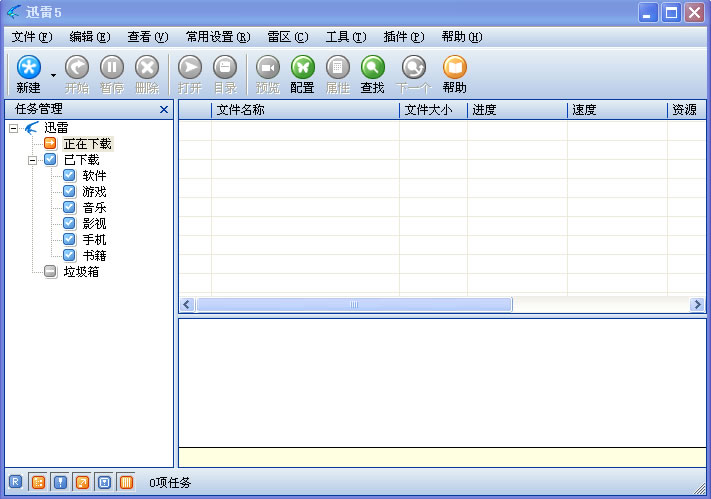Click the blue square status bar icon
This screenshot has width=711, height=499.
(x=104, y=482)
